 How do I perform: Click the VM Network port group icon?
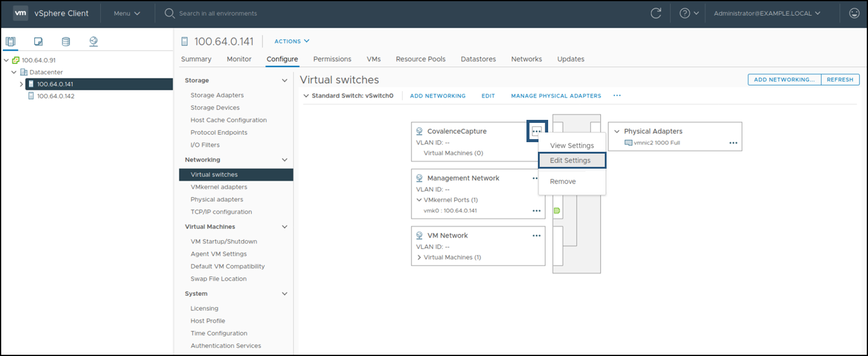pyautogui.click(x=420, y=236)
